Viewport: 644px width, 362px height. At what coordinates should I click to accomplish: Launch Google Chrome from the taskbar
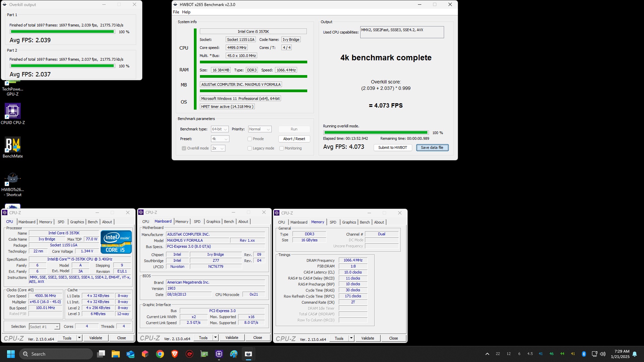tap(160, 354)
